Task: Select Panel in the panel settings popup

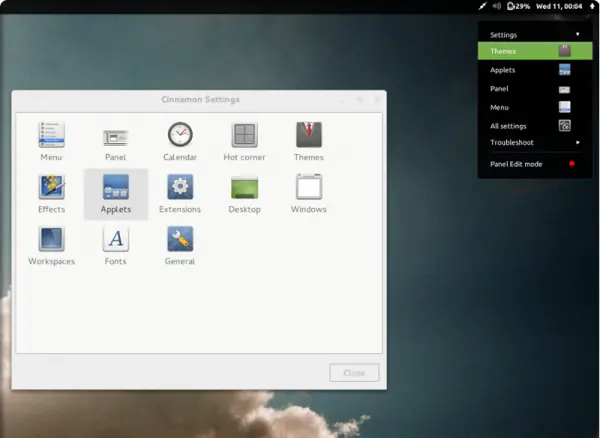Action: [x=535, y=89]
